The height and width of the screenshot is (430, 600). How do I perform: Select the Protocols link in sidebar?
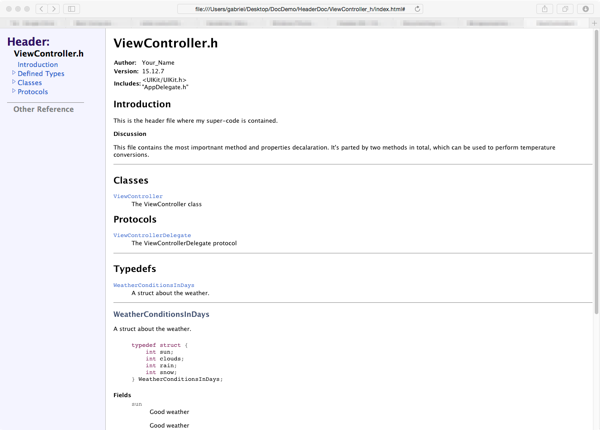(33, 91)
